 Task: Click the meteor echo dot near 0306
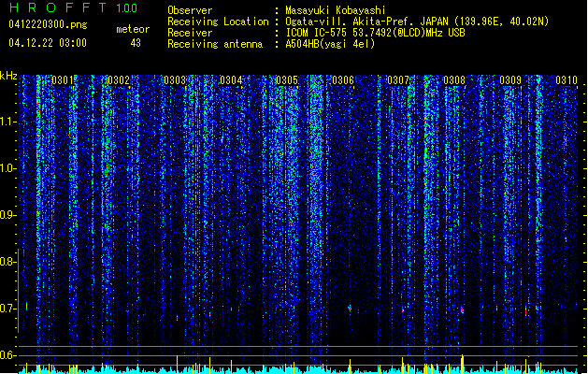pyautogui.click(x=350, y=308)
